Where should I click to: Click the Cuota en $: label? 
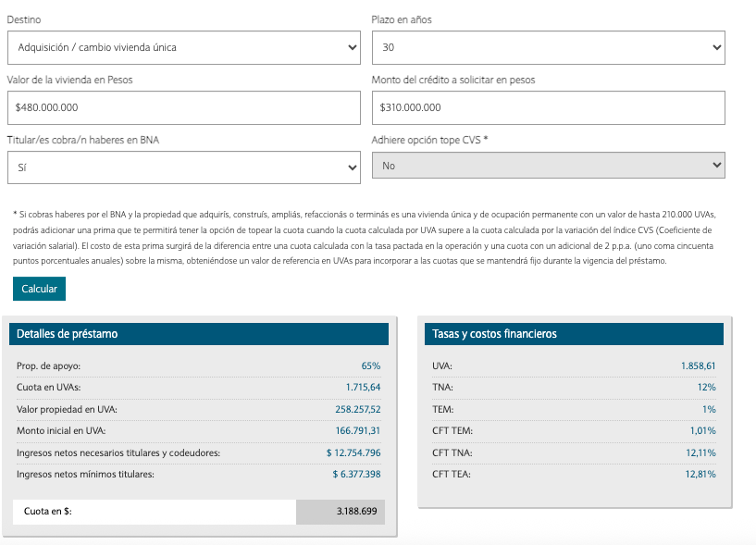48,512
